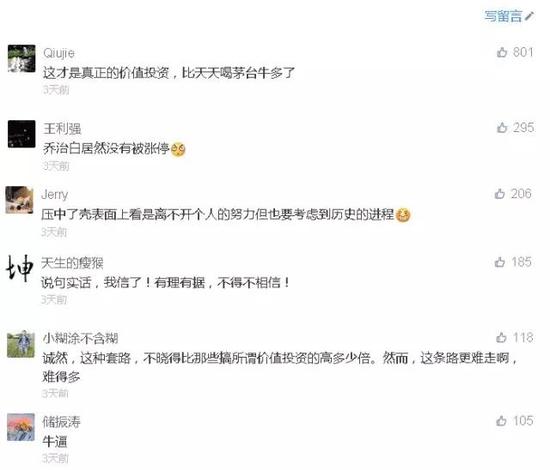
Task: Like 小糊涂不含糊's comment thumbs-up icon
Action: (x=501, y=337)
